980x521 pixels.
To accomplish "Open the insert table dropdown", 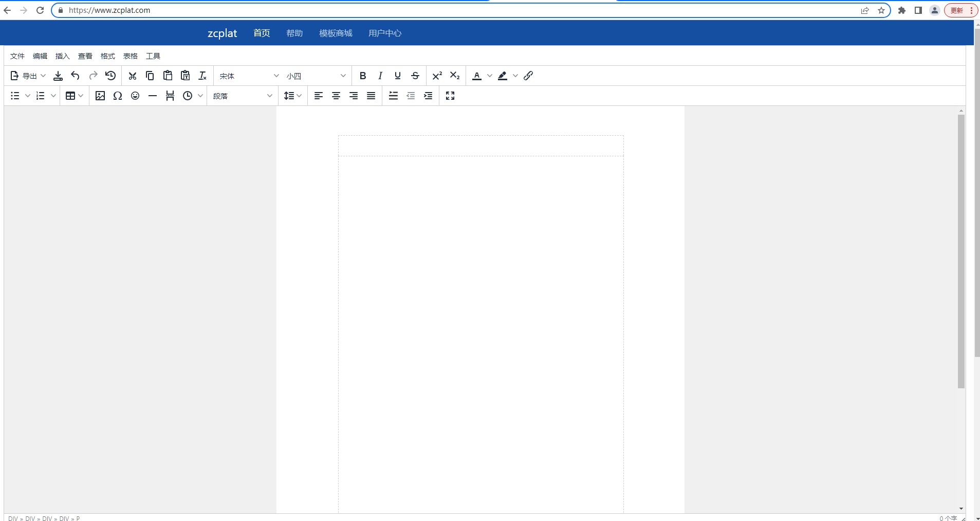I will [75, 96].
